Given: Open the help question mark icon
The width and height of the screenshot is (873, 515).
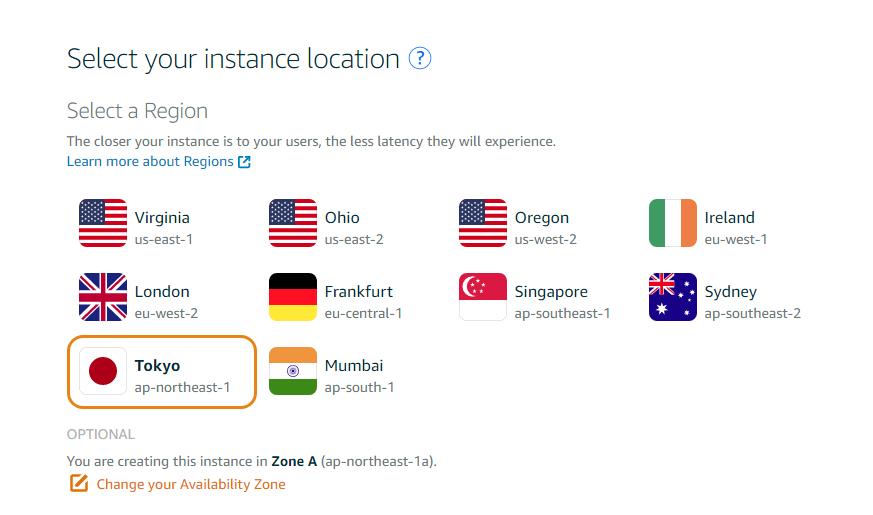Looking at the screenshot, I should pos(420,58).
